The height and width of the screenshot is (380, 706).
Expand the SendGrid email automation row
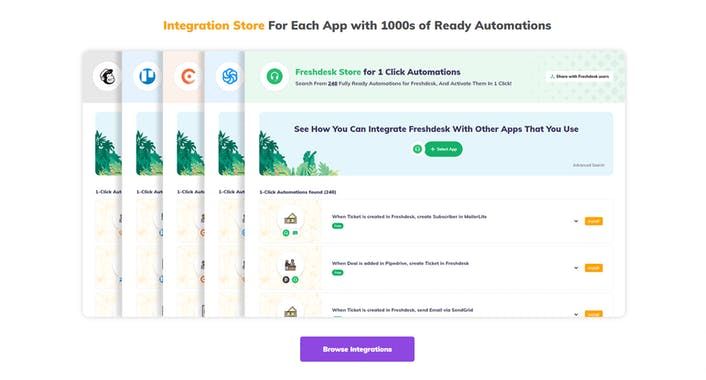(x=576, y=314)
